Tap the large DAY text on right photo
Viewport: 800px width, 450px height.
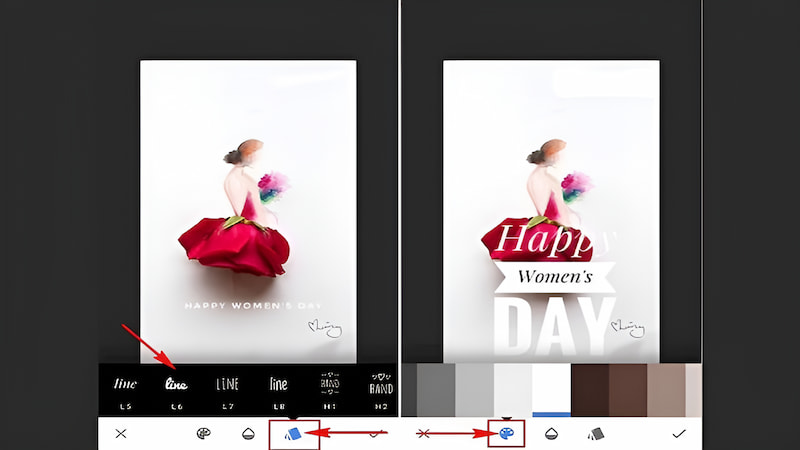[554, 328]
